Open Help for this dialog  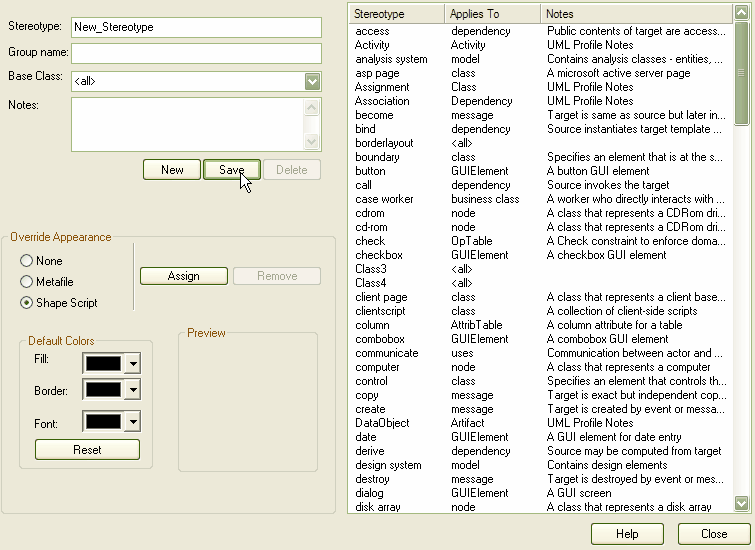tap(627, 534)
